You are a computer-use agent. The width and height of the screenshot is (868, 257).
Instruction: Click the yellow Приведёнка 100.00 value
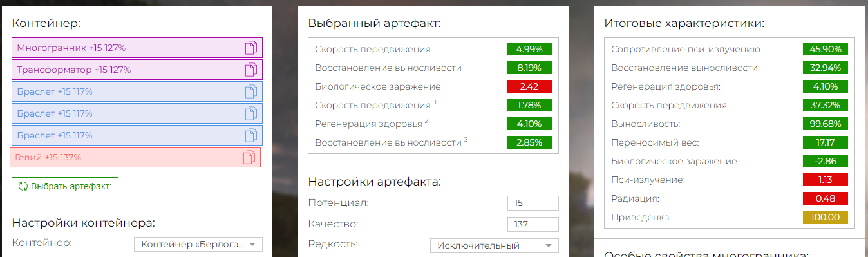click(x=826, y=217)
